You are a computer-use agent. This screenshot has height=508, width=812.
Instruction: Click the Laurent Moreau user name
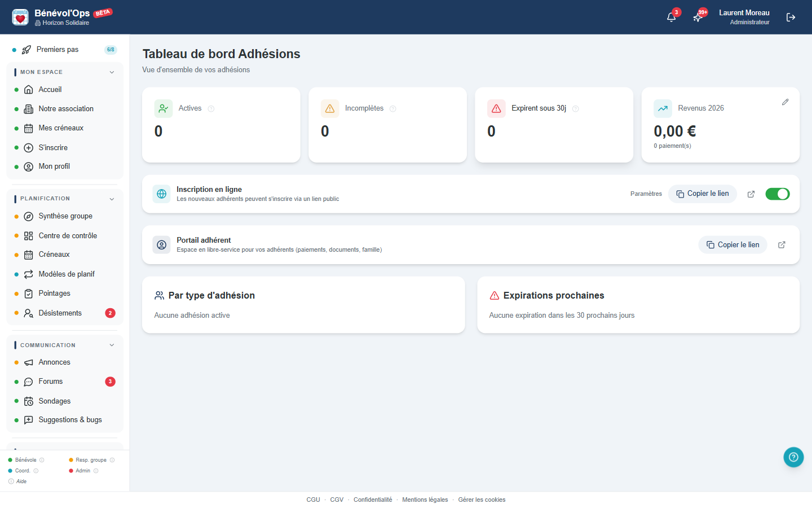(x=744, y=13)
